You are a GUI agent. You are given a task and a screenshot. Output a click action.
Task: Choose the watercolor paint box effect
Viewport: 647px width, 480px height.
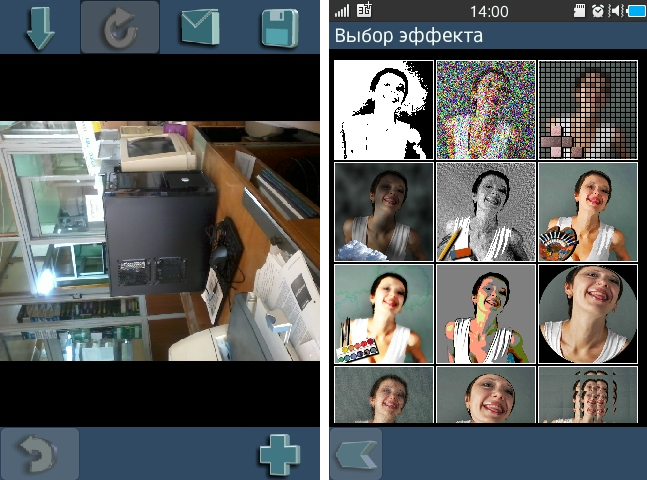point(384,314)
